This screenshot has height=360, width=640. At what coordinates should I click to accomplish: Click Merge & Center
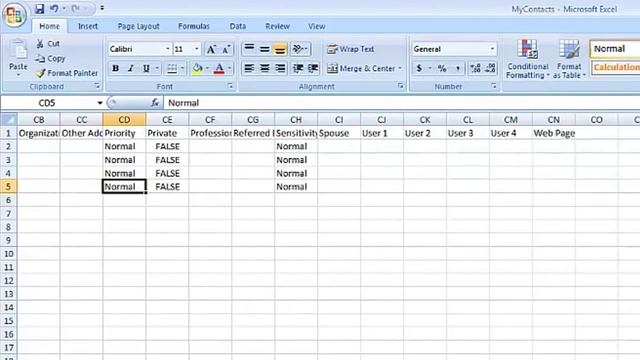pyautogui.click(x=361, y=69)
